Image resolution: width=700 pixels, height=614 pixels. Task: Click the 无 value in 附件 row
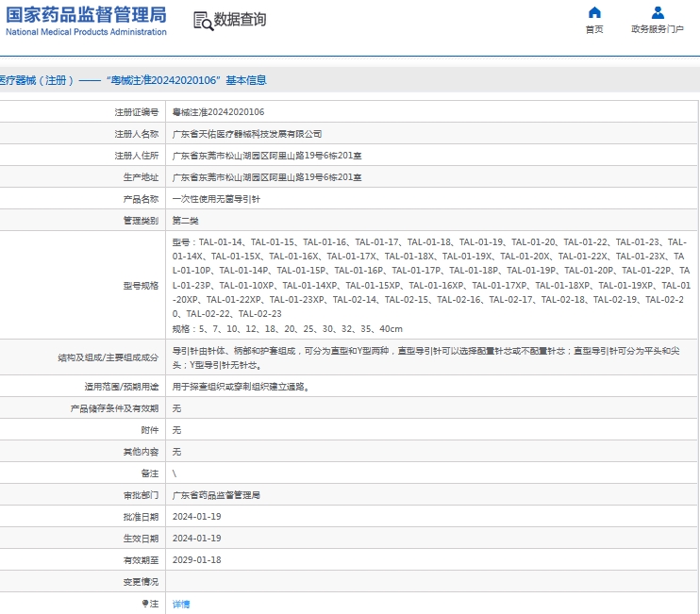coord(176,430)
